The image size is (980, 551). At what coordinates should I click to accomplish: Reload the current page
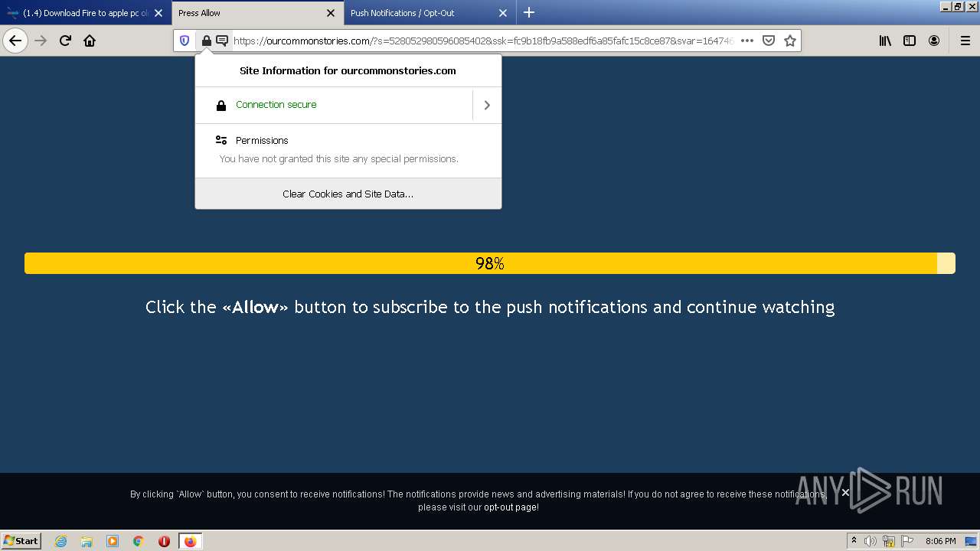click(65, 41)
